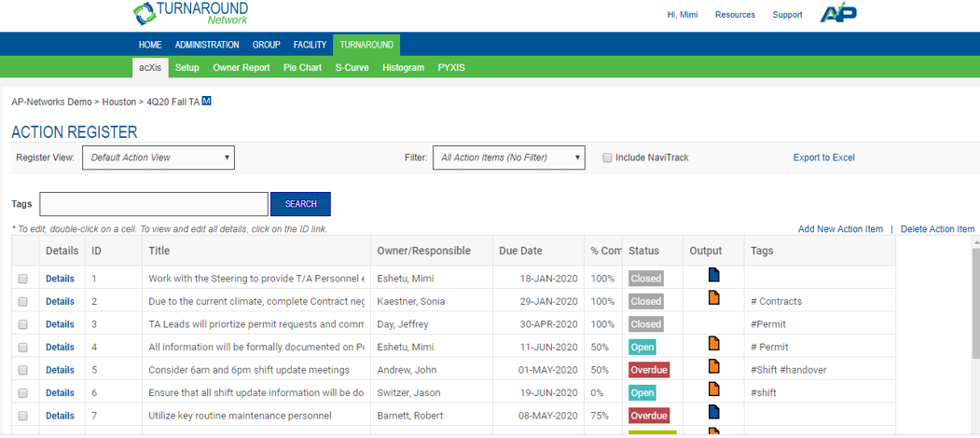Open the orange output document for row 4
This screenshot has height=438, width=980.
(x=714, y=344)
